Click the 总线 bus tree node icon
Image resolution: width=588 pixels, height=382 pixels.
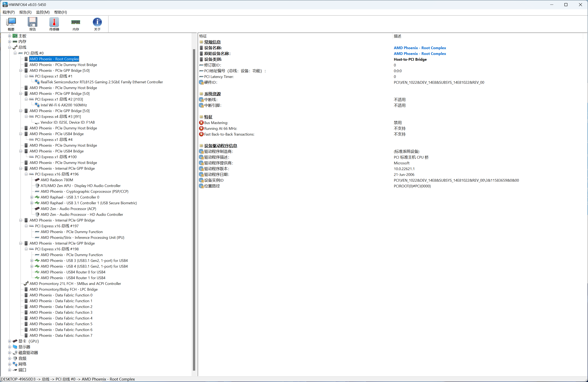tap(15, 47)
